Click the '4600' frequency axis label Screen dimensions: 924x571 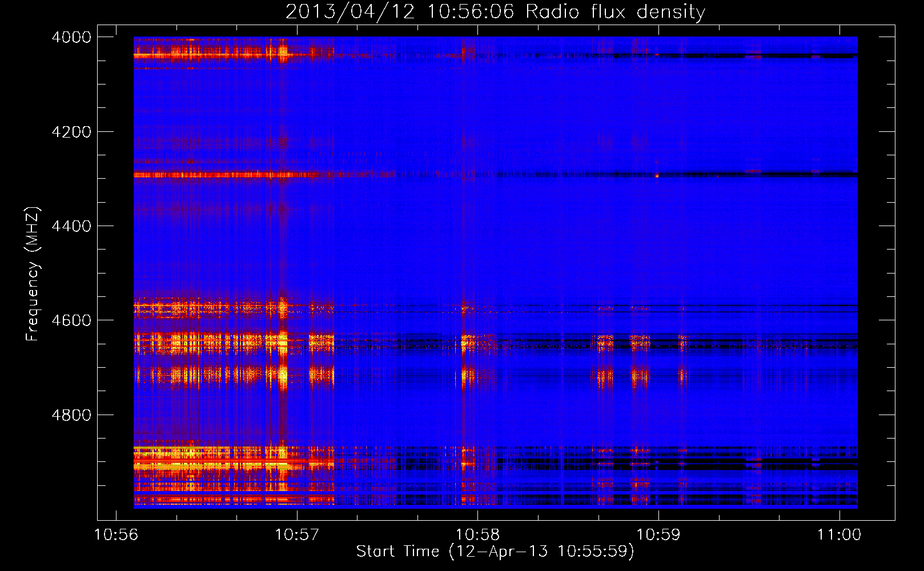click(71, 320)
